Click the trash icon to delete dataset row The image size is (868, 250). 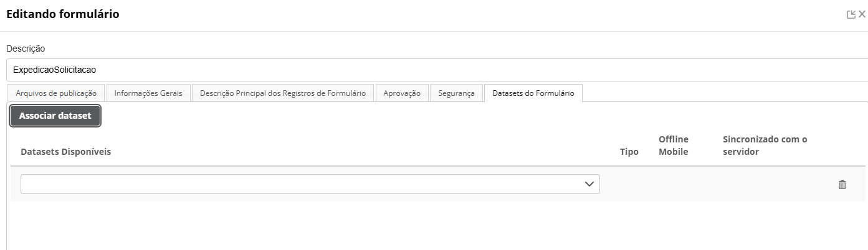[x=842, y=184]
